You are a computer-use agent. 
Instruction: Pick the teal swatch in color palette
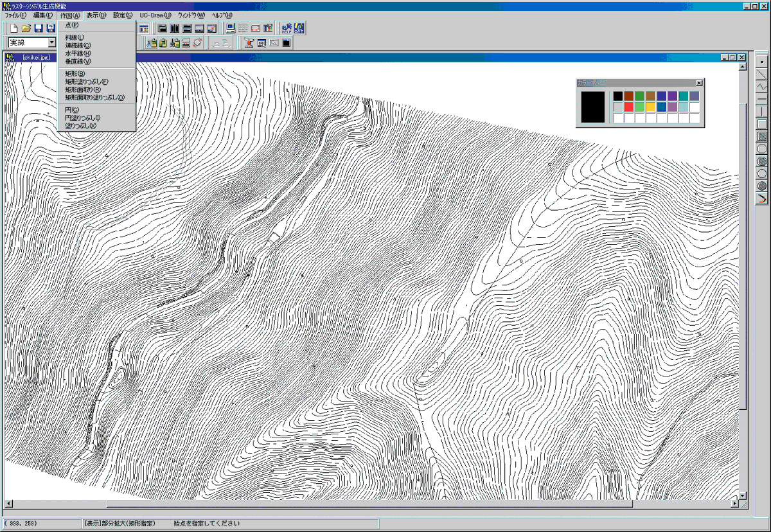(x=684, y=96)
